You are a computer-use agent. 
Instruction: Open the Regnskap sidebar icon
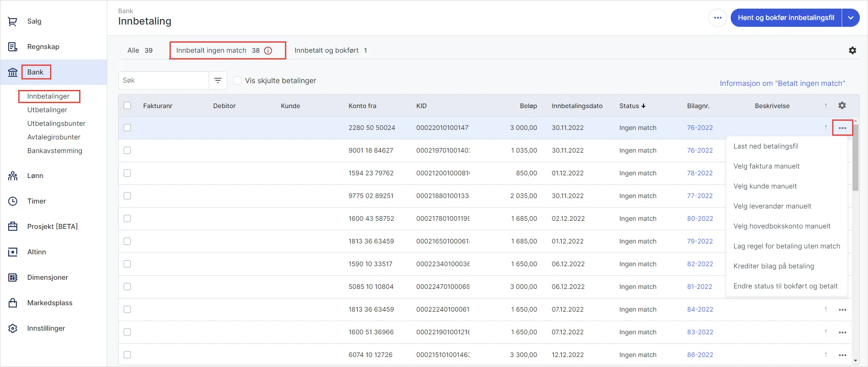point(13,47)
